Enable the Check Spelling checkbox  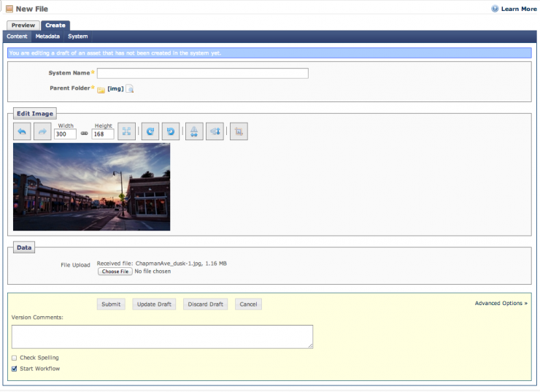[15, 358]
